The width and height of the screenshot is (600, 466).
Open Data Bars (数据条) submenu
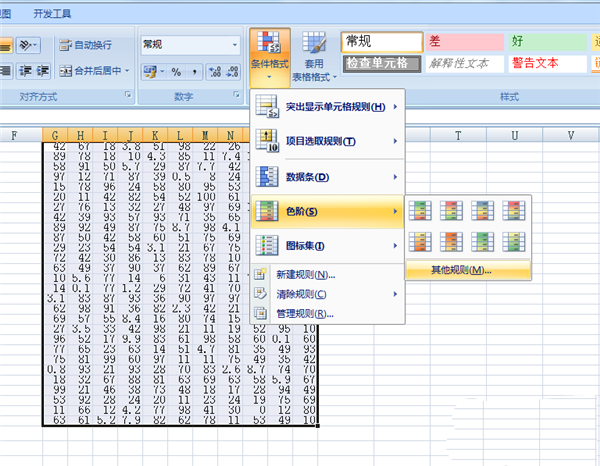327,177
